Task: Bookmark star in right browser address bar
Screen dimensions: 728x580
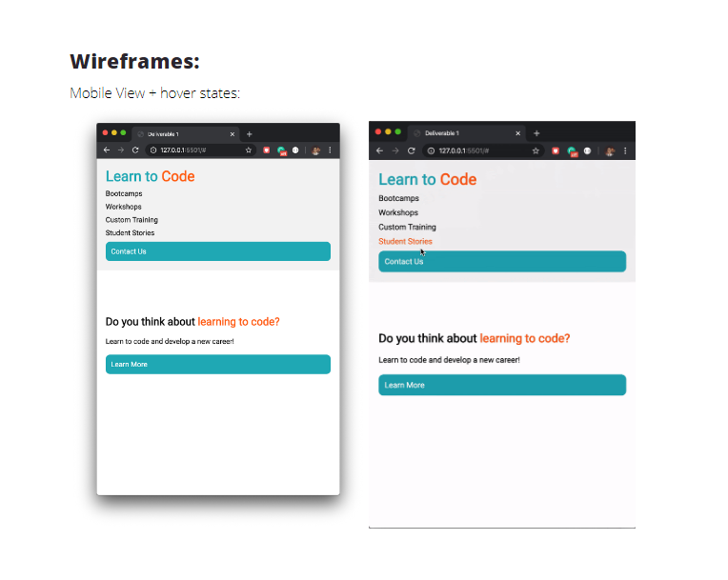Action: pyautogui.click(x=536, y=150)
